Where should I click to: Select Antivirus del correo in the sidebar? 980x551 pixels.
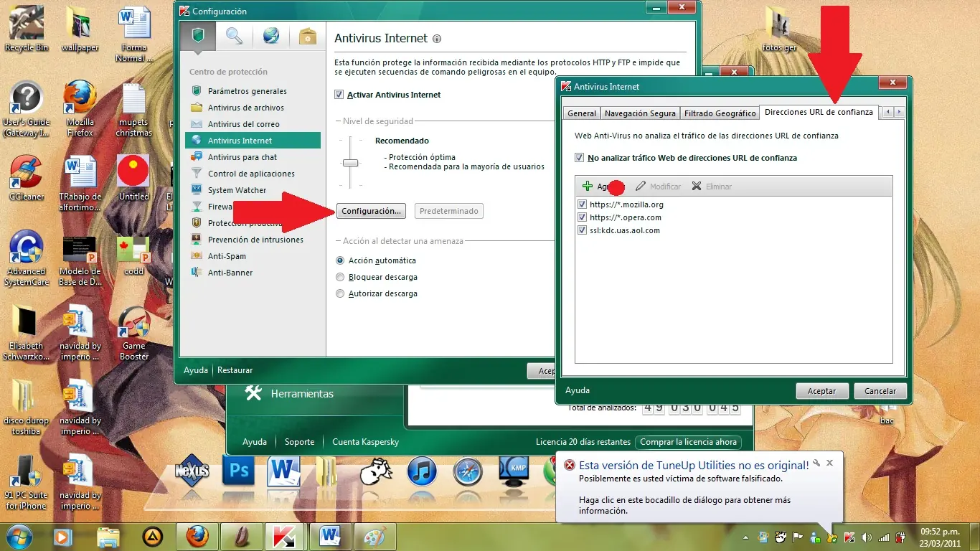tap(244, 124)
